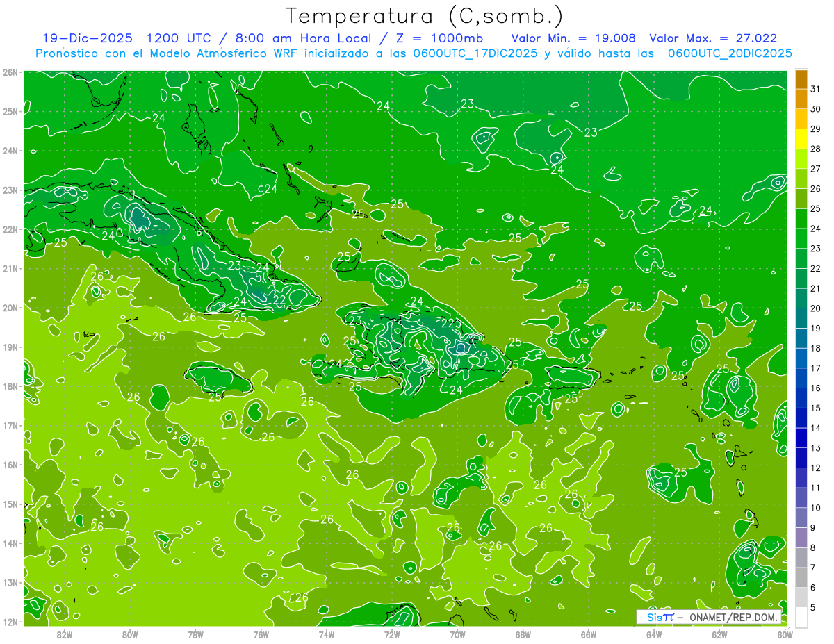The width and height of the screenshot is (834, 644).
Task: Click the '0600UTC_20DIC2025' valid-until text
Action: point(730,53)
